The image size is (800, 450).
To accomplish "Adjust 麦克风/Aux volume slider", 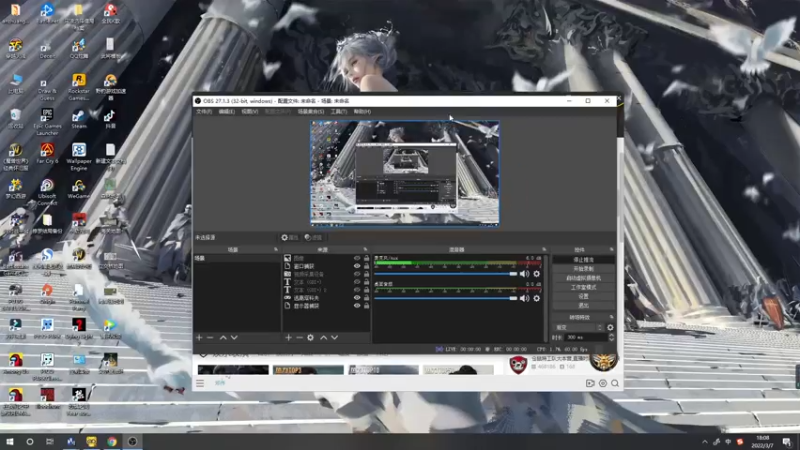I will (446, 274).
